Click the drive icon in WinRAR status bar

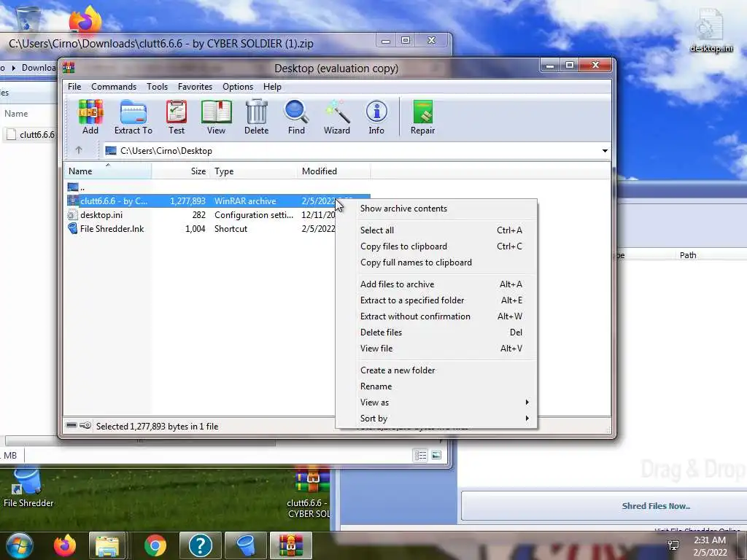71,425
